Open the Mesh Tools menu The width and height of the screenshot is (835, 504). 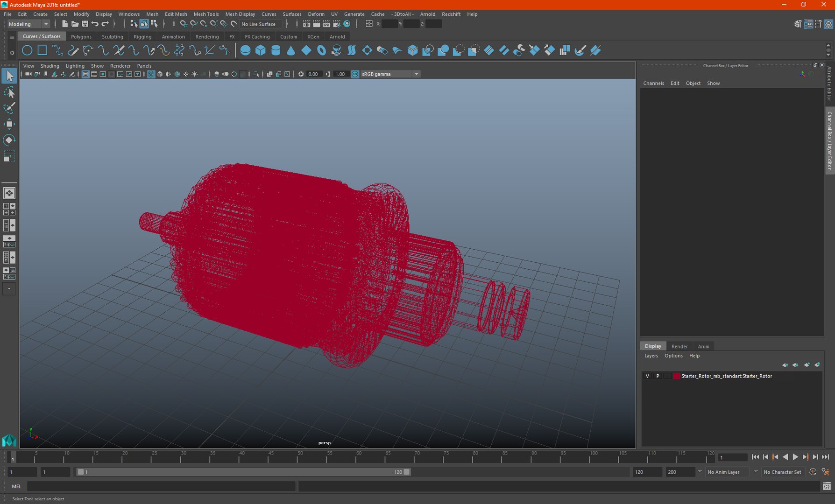tap(206, 14)
